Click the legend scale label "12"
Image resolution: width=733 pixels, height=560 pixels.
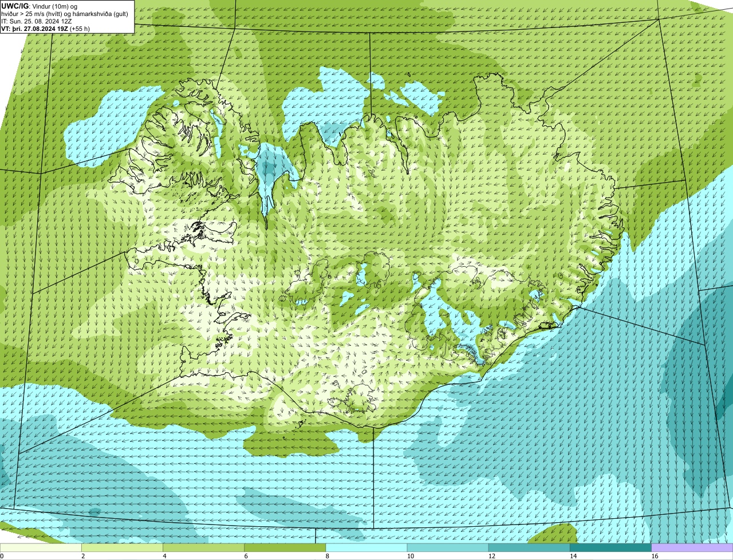click(492, 556)
